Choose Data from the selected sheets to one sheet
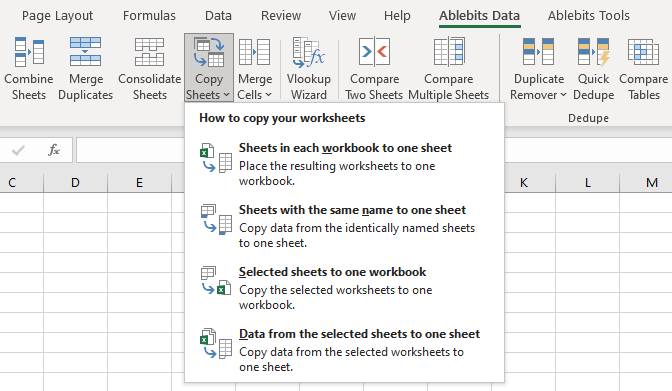 [344, 350]
